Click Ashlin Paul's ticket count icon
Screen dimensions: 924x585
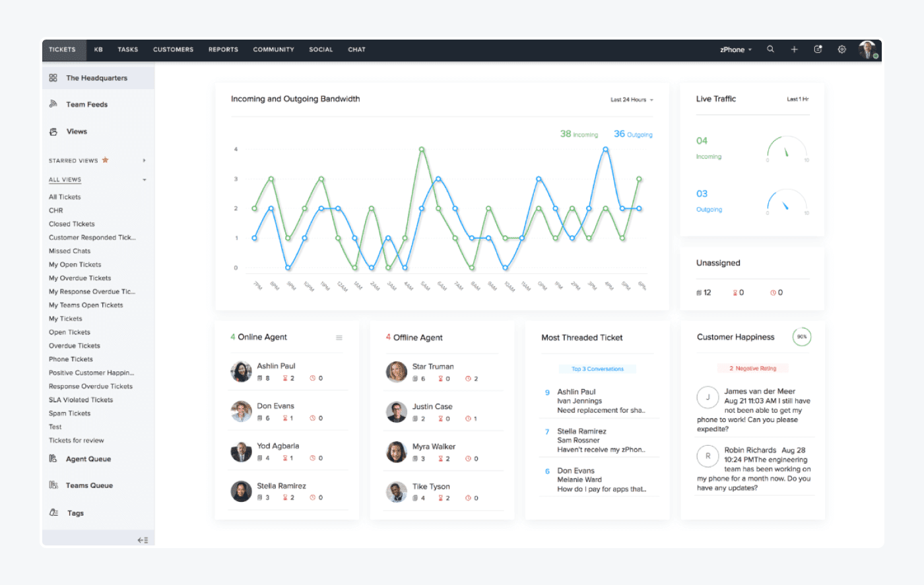click(260, 379)
